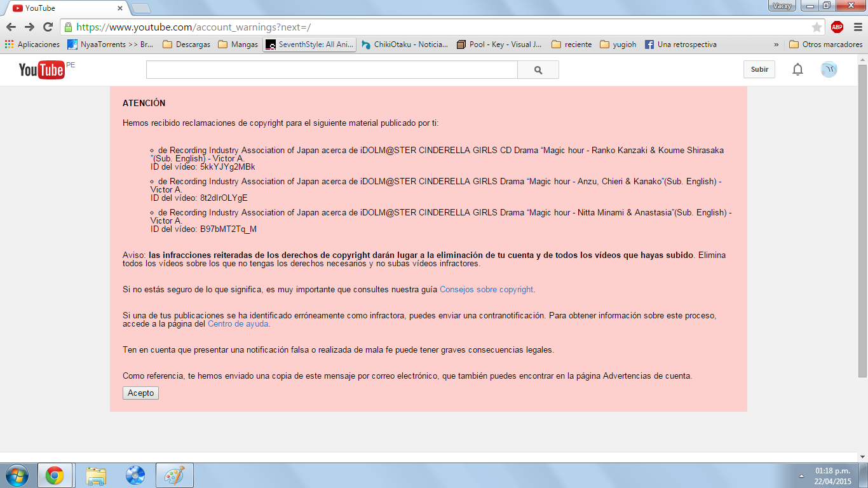Open the SeventhStyle bookmark
The image size is (868, 488).
pos(309,44)
